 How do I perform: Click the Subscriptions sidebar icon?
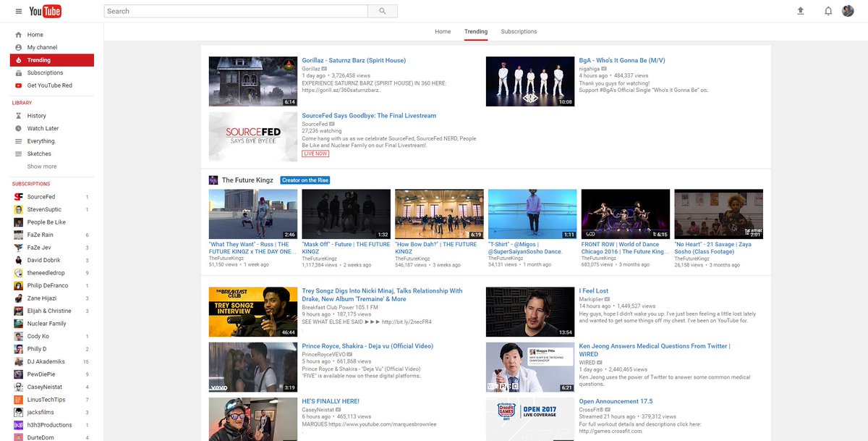tap(18, 72)
